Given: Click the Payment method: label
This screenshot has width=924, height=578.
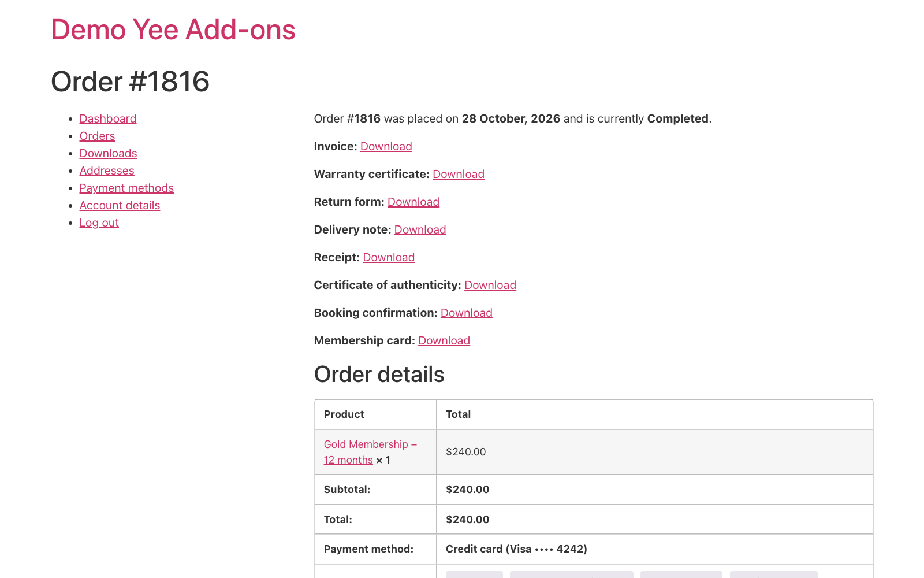Looking at the screenshot, I should 368,549.
